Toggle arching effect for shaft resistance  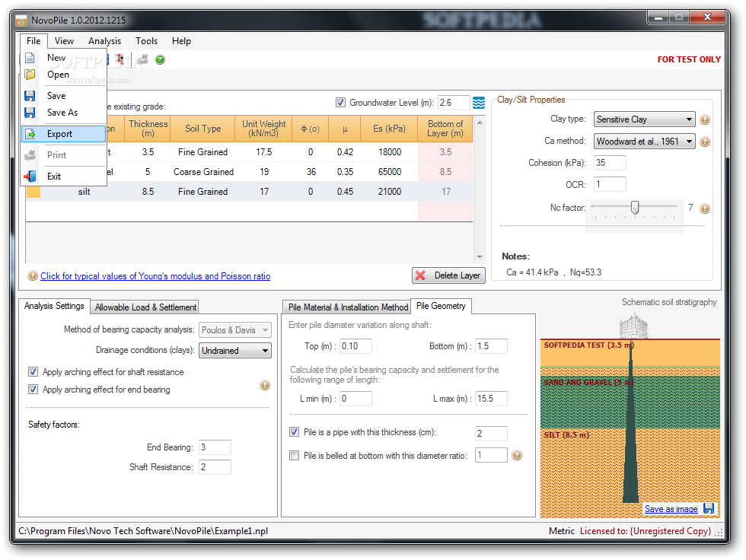[33, 372]
